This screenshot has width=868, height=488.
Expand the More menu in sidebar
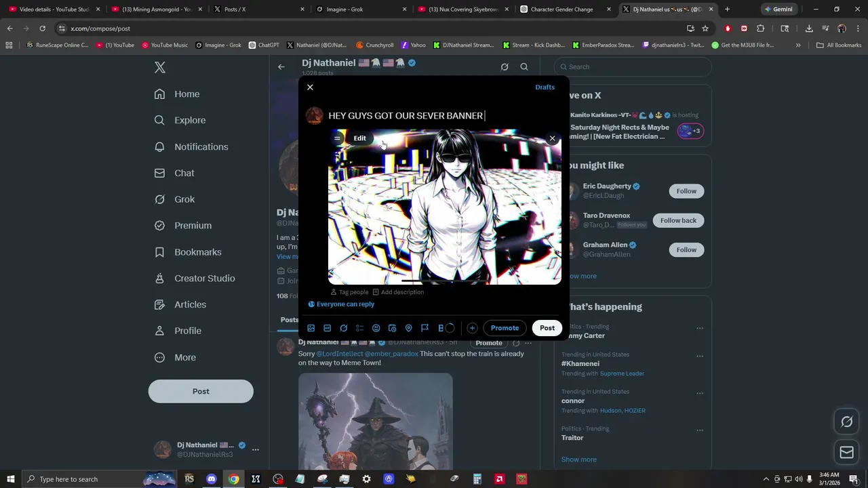pyautogui.click(x=175, y=358)
